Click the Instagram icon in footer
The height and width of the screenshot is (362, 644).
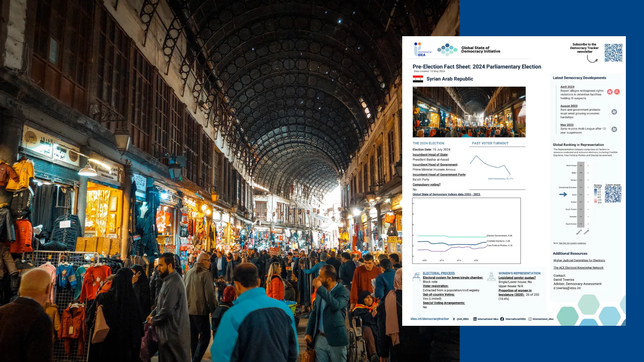tap(530, 319)
